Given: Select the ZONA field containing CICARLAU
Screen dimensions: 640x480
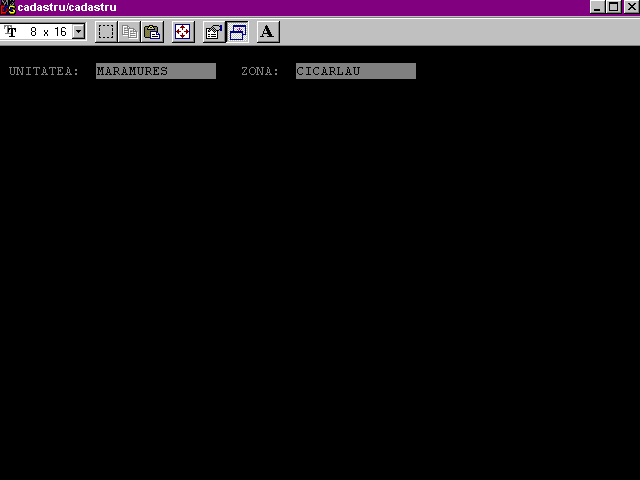Looking at the screenshot, I should click(355, 71).
